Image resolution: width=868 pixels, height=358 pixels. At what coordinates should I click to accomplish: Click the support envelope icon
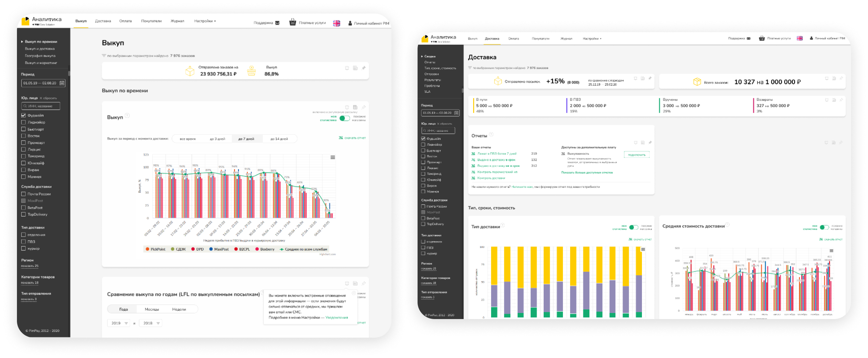[277, 23]
